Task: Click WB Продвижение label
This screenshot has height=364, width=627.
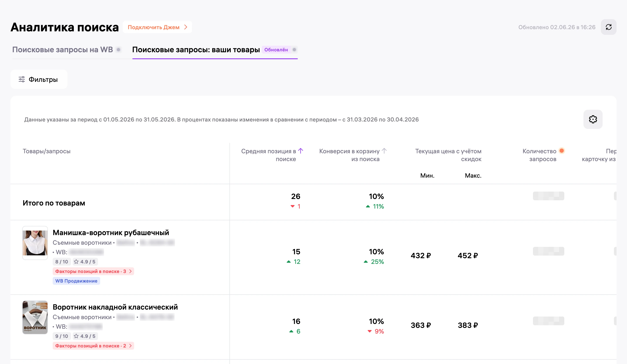Action: 76,281
